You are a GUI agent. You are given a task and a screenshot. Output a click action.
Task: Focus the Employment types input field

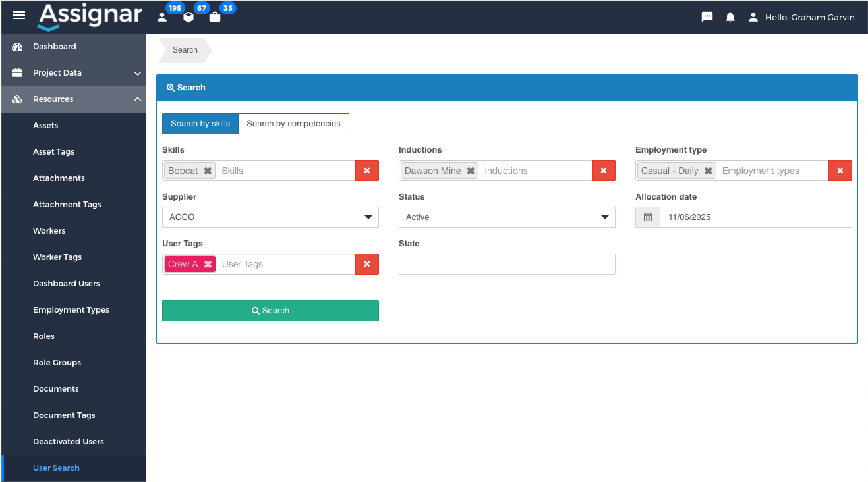click(x=773, y=171)
